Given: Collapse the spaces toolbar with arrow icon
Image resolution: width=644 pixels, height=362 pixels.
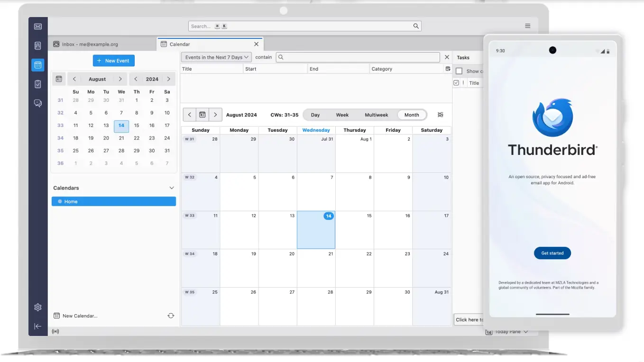Looking at the screenshot, I should [x=38, y=326].
